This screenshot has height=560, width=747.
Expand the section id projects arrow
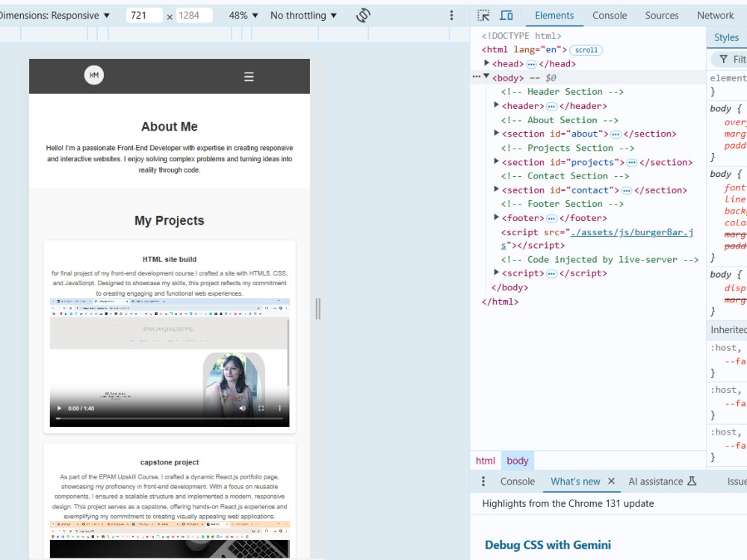tap(496, 161)
